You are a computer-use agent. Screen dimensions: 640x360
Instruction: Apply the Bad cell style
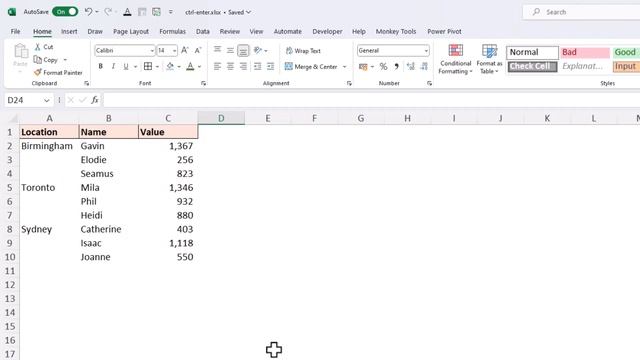point(585,52)
